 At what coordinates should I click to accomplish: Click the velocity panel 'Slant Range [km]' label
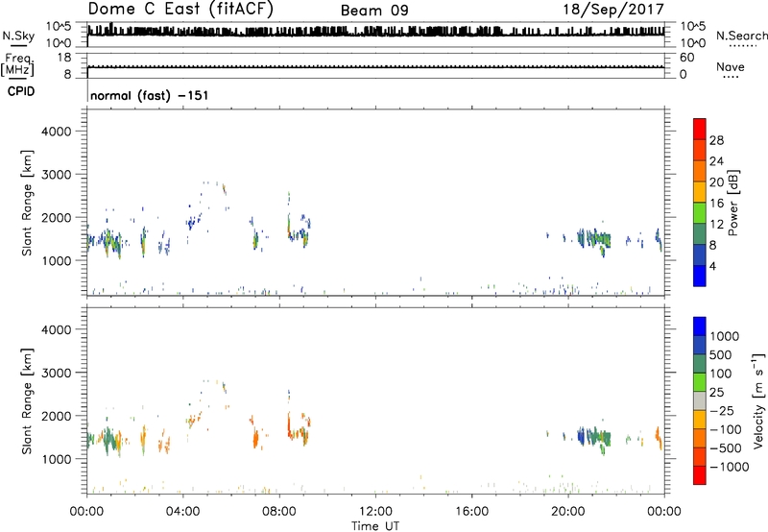(x=27, y=401)
